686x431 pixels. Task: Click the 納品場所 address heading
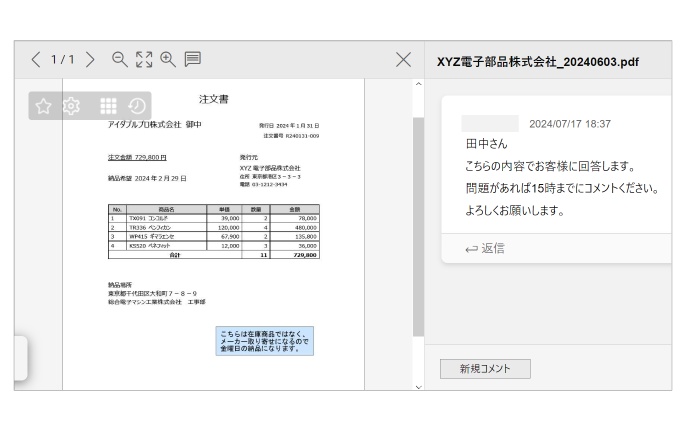(x=120, y=285)
